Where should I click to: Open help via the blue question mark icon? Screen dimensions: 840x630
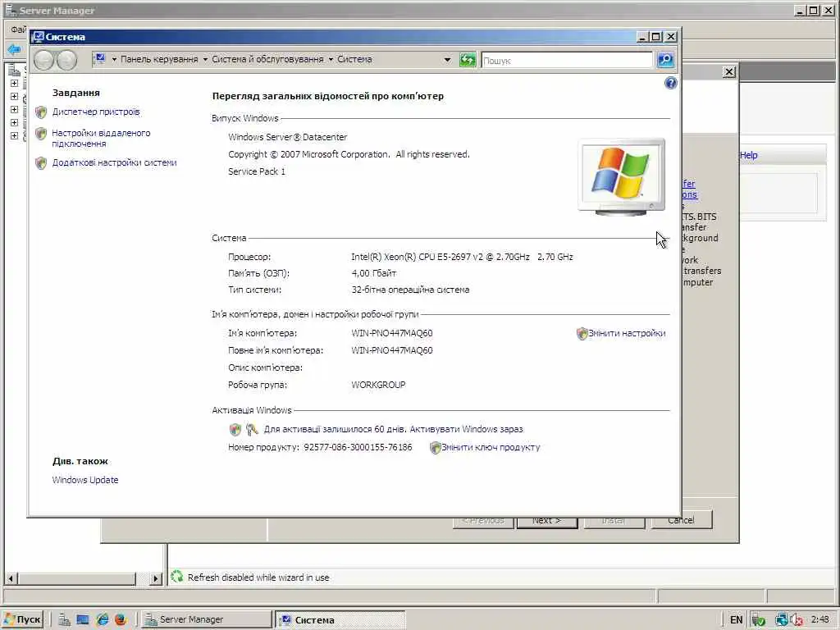(670, 83)
